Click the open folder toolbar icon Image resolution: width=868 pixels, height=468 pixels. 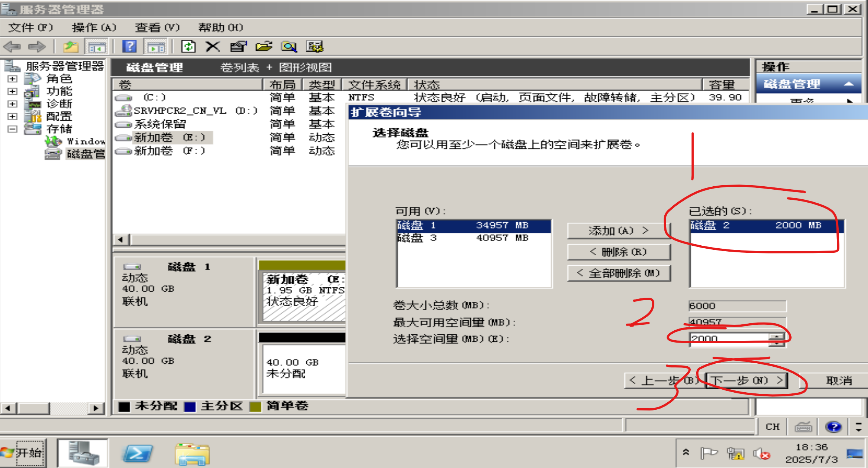264,47
